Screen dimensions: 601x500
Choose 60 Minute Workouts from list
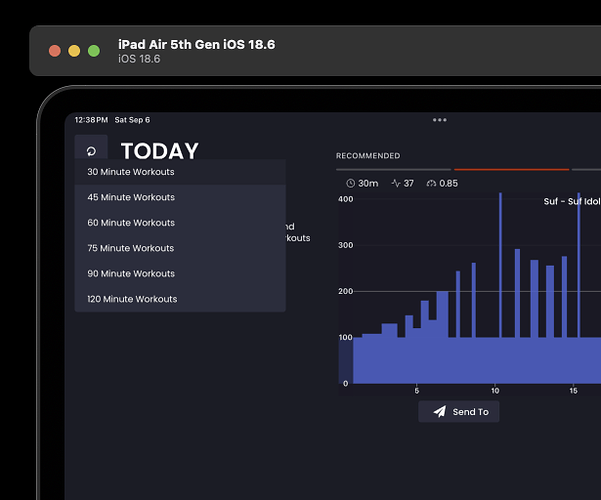(x=180, y=223)
